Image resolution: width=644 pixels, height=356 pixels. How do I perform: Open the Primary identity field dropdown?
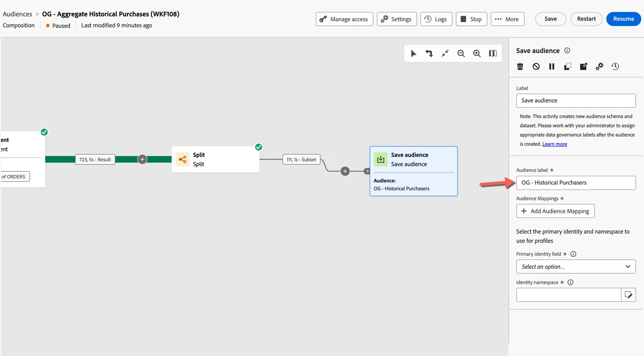point(576,266)
